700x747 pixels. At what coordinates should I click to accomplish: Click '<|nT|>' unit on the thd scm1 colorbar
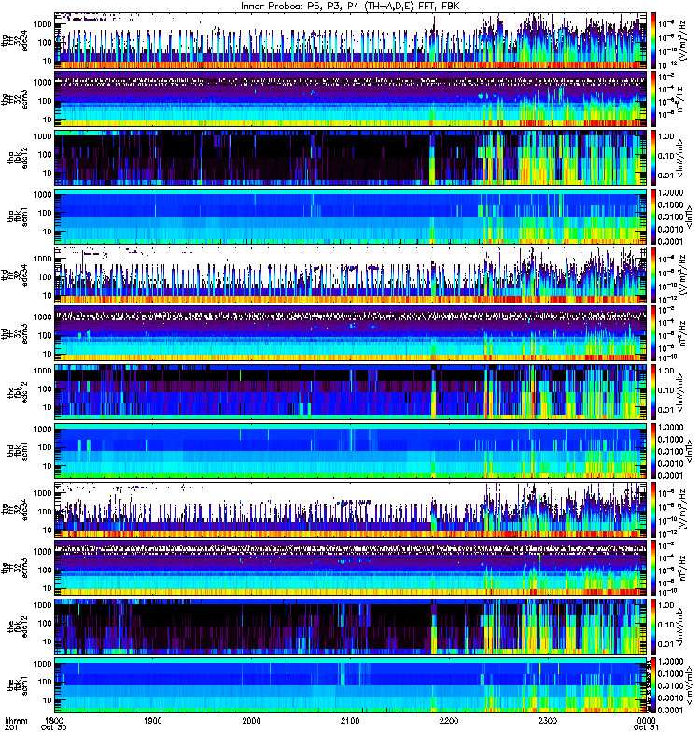pyautogui.click(x=688, y=451)
